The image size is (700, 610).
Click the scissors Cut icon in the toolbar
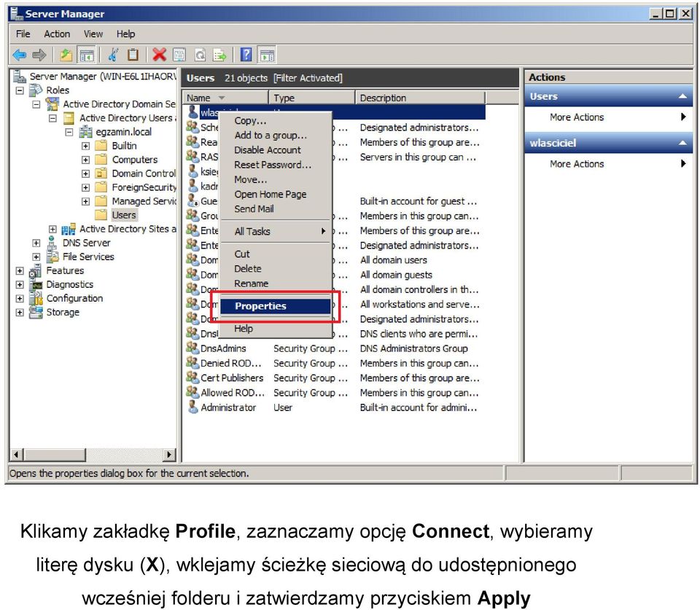pyautogui.click(x=113, y=55)
